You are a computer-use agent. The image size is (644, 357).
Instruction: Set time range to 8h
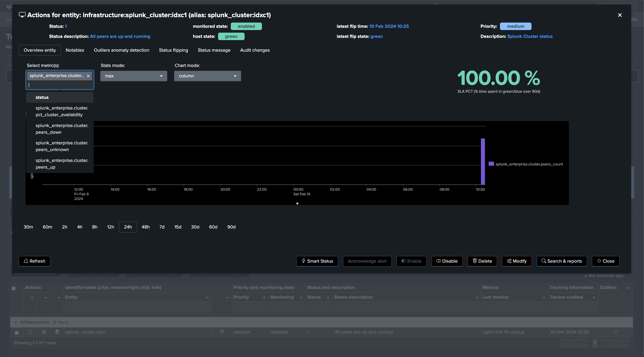[95, 227]
